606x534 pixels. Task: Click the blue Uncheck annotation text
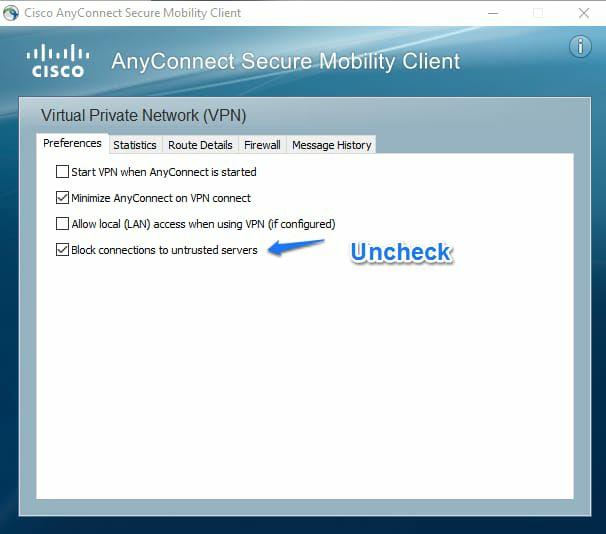(x=401, y=253)
